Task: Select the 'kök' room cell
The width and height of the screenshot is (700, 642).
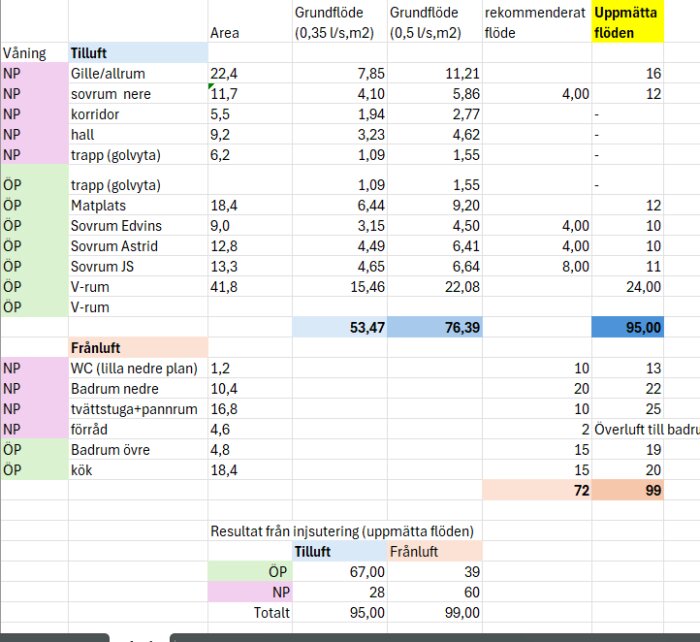Action: [138, 470]
